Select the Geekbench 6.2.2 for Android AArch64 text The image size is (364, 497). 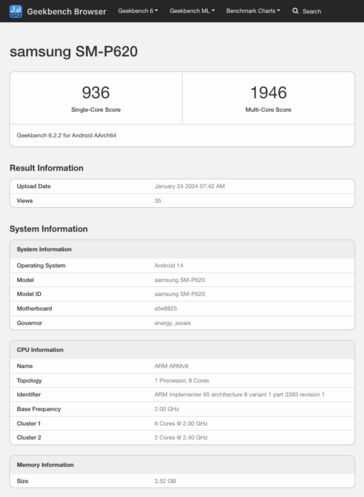[x=66, y=135]
